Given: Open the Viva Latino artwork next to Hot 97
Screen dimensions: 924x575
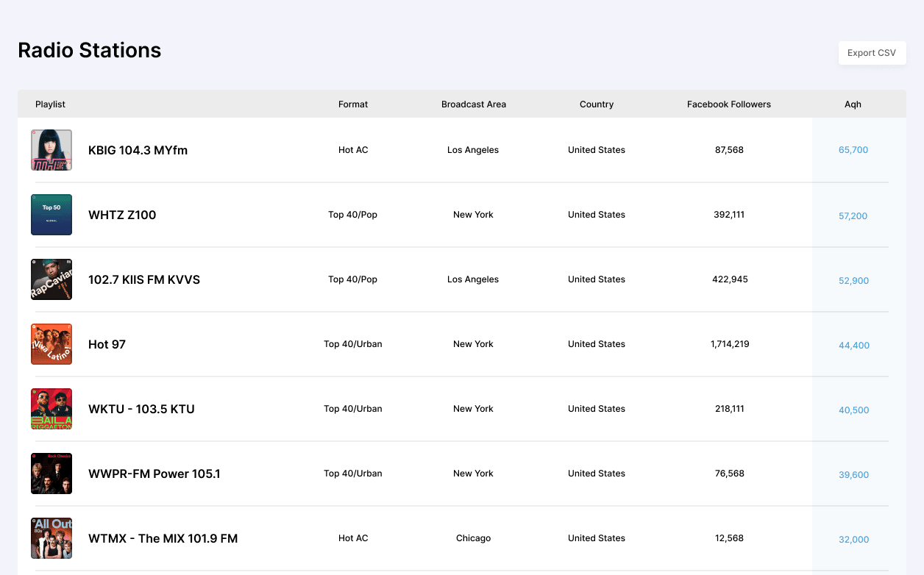Looking at the screenshot, I should (x=51, y=343).
